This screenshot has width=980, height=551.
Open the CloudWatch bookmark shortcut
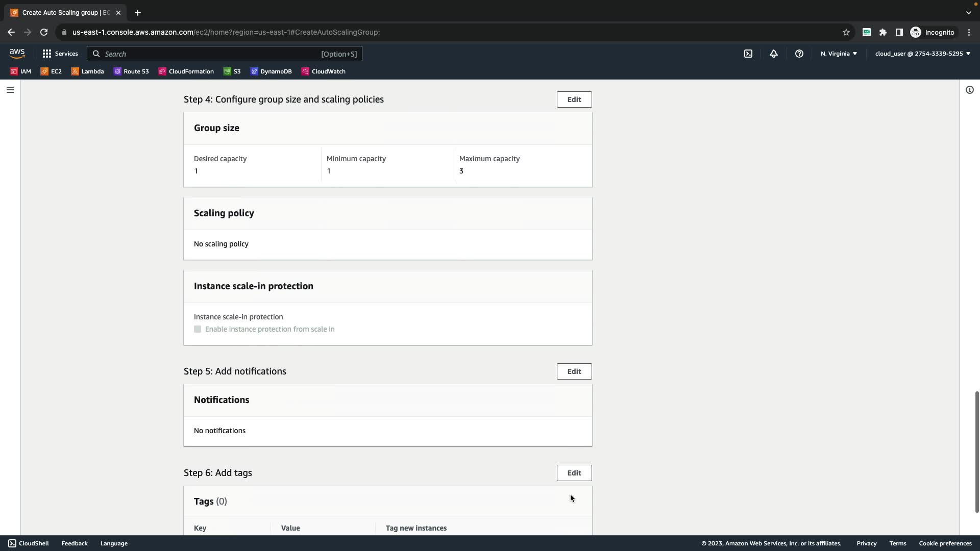tap(324, 71)
